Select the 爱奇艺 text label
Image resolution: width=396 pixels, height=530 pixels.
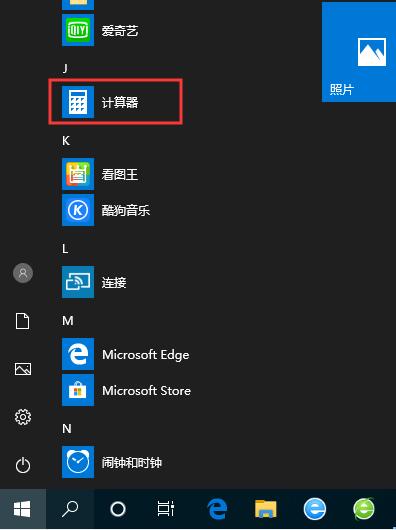tap(120, 31)
